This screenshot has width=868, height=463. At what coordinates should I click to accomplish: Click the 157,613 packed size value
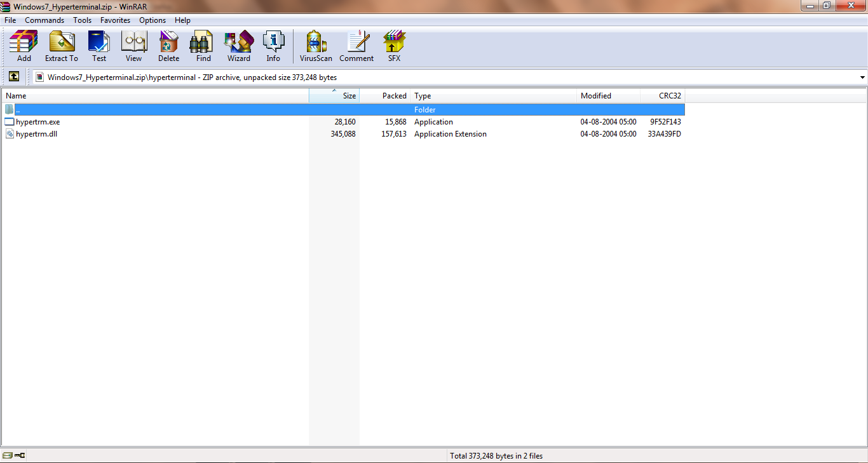click(394, 134)
